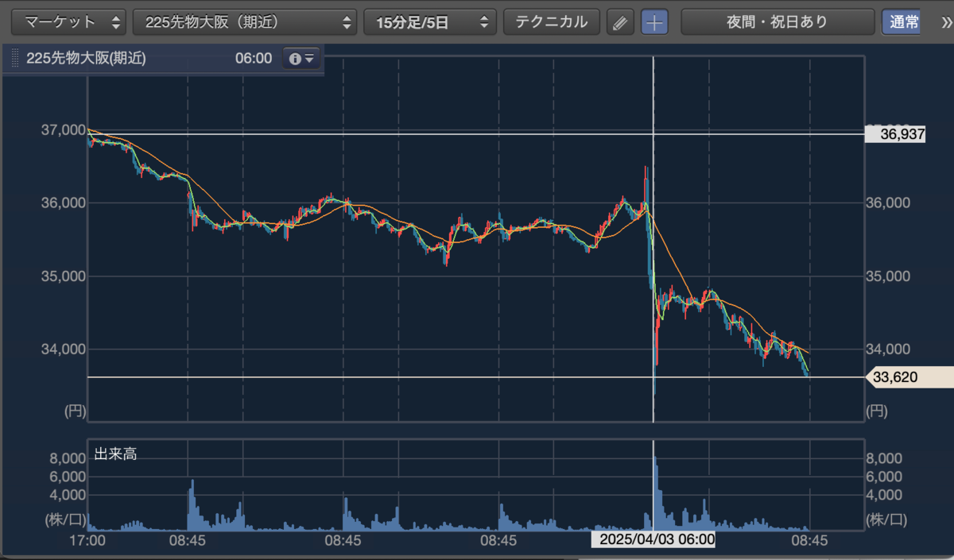This screenshot has width=954, height=560.
Task: Click the tallest volume bar at the crosshair
Action: [x=655, y=493]
